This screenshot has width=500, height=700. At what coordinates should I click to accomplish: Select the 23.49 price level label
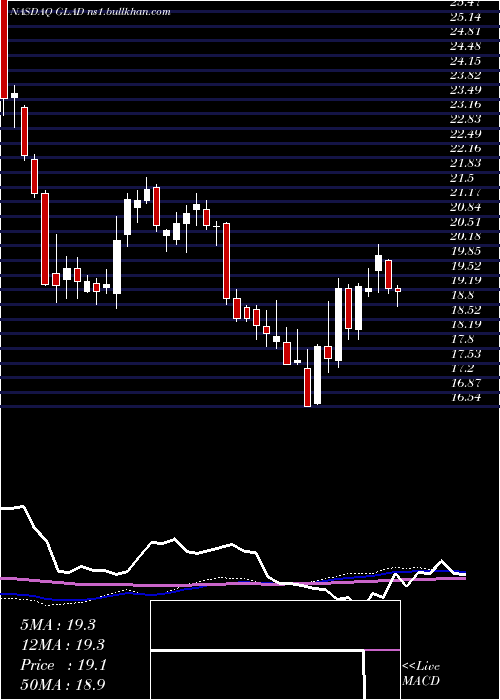pos(466,90)
